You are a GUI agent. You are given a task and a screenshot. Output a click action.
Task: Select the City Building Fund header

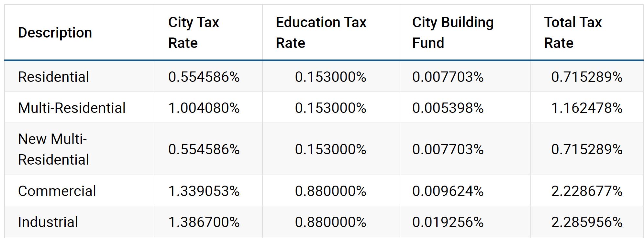pyautogui.click(x=453, y=33)
